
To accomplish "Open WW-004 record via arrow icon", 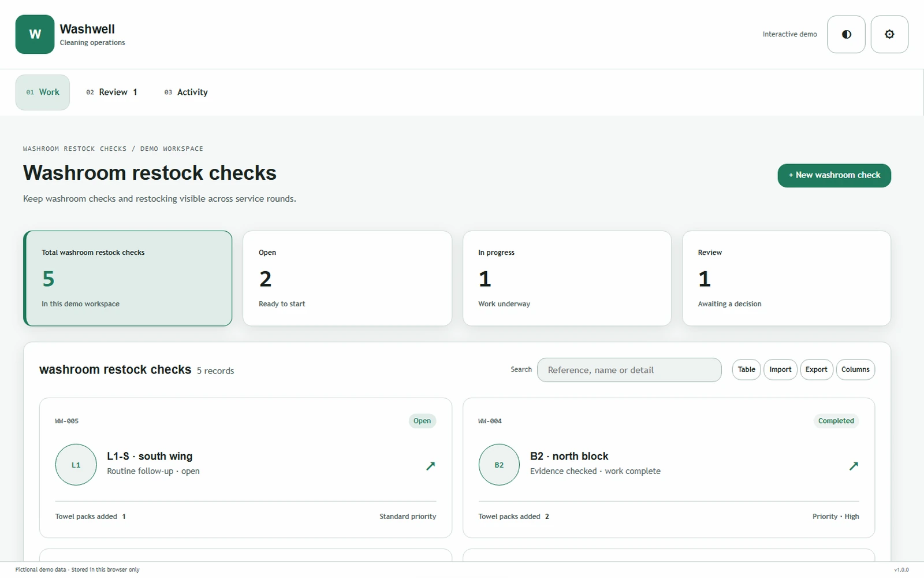I will [x=854, y=466].
